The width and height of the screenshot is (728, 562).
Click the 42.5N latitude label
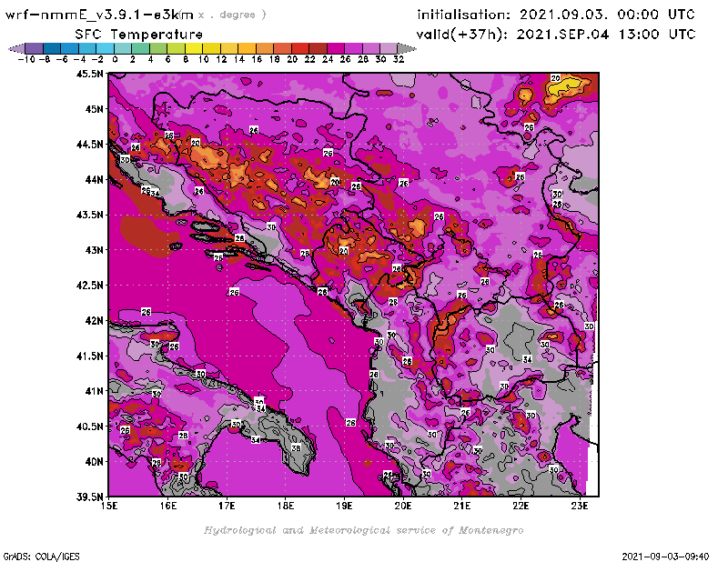[89, 286]
